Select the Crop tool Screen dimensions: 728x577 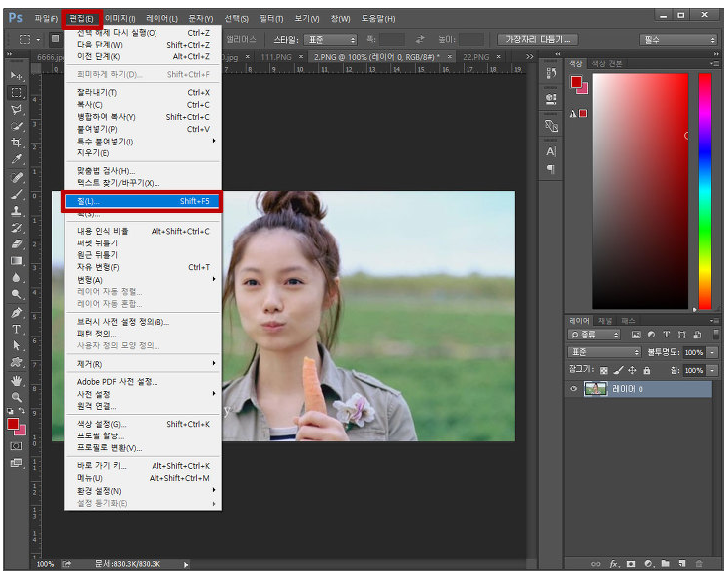[16, 143]
